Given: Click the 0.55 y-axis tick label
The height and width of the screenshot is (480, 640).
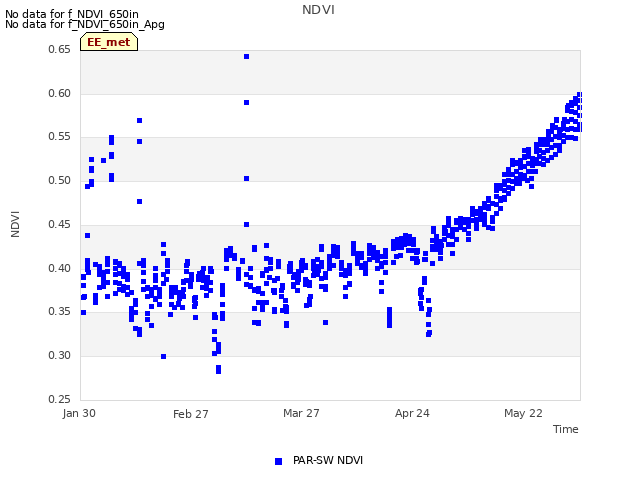Looking at the screenshot, I should 60,137.
